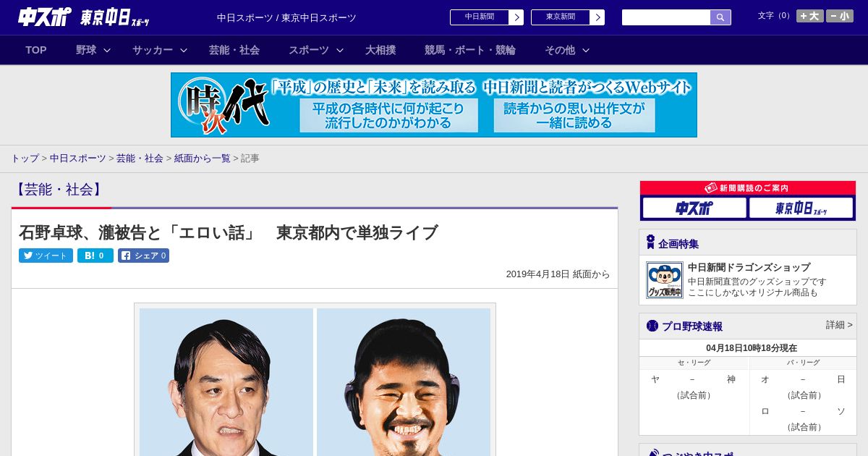Viewport: 868px width, 456px height.
Task: Open 東京中日スポーツ subscription guide button
Action: click(801, 208)
